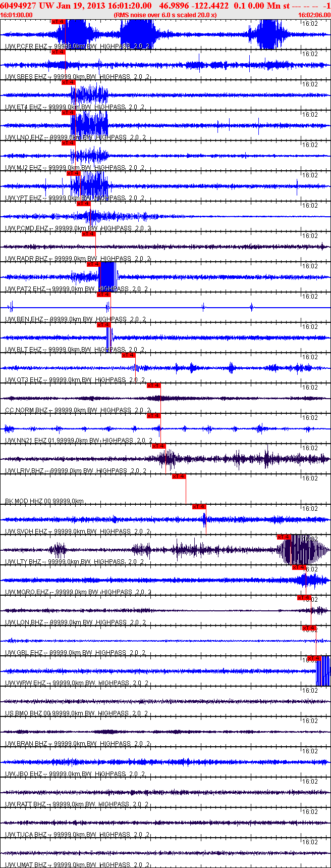Click the red pick marker on UW.YPT trace
Screen dimensions: 331x868
point(73,173)
